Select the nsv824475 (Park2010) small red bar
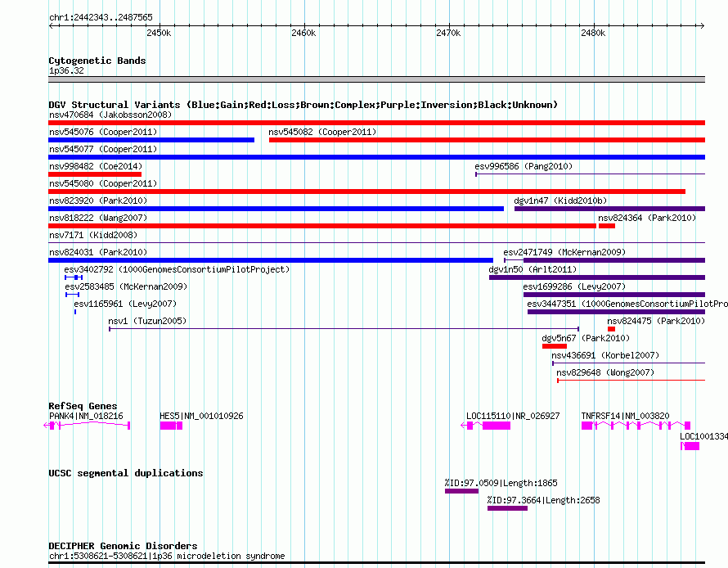Image resolution: width=728 pixels, height=568 pixels. 612,329
